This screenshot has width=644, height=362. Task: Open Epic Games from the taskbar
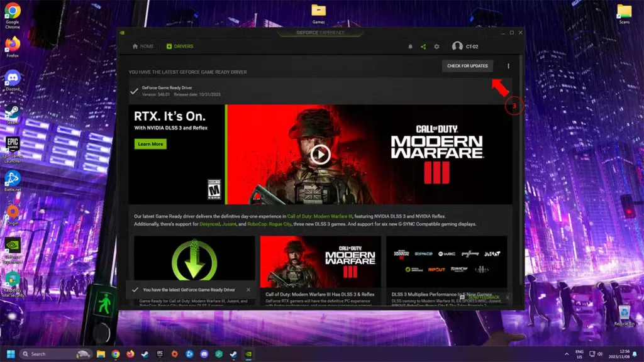pyautogui.click(x=160, y=354)
